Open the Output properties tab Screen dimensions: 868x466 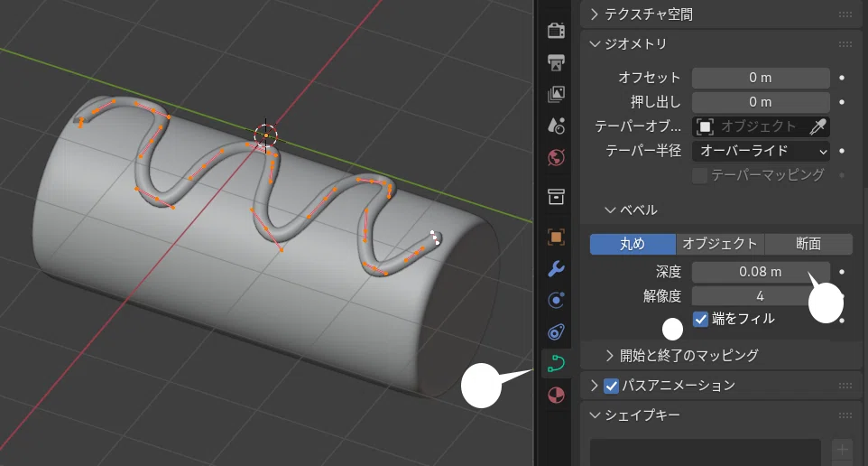[x=556, y=61]
